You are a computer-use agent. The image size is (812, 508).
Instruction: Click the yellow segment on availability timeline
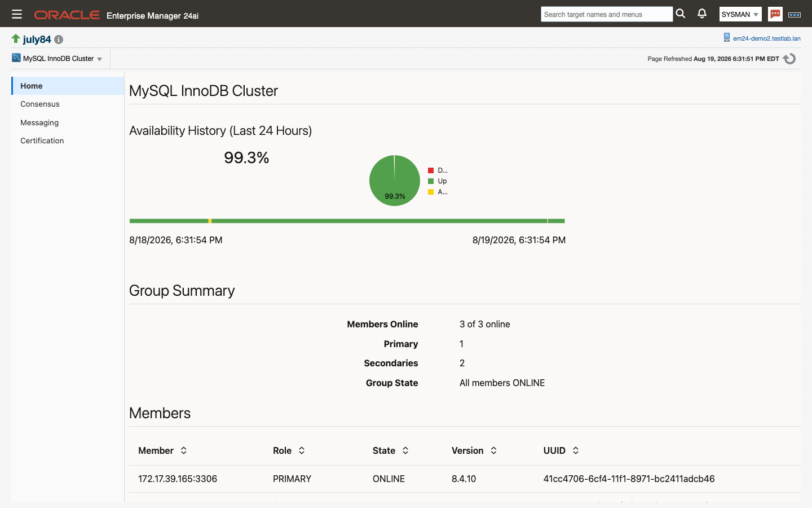(x=210, y=221)
